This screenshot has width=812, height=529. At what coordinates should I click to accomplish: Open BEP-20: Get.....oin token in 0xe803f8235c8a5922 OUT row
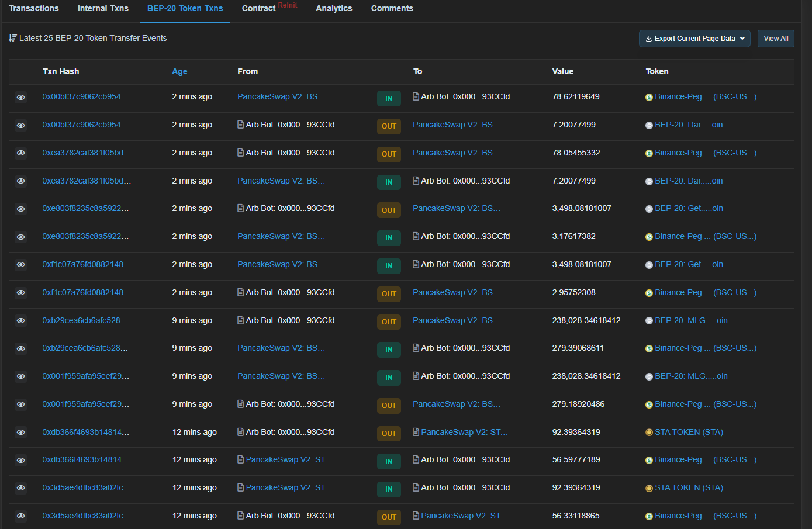[689, 208]
